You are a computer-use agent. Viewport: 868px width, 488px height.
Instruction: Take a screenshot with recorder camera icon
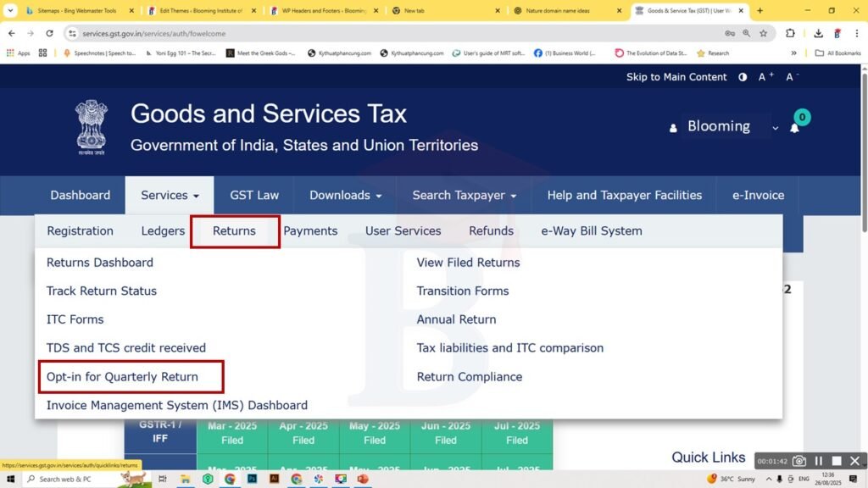pyautogui.click(x=798, y=461)
